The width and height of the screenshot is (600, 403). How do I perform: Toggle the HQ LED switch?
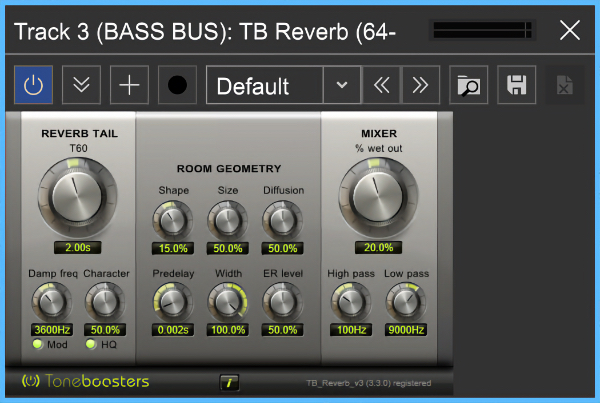coord(91,344)
